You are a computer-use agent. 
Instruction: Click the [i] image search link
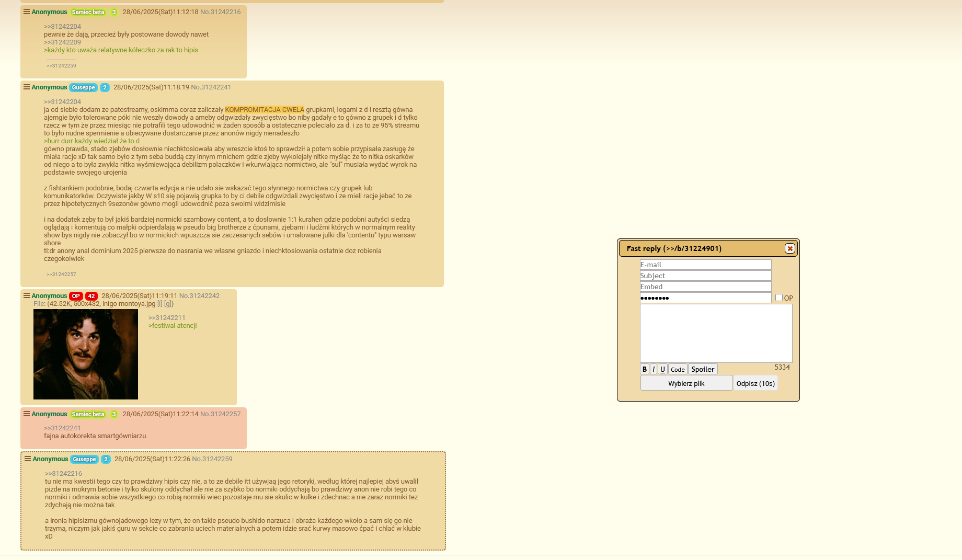[160, 304]
